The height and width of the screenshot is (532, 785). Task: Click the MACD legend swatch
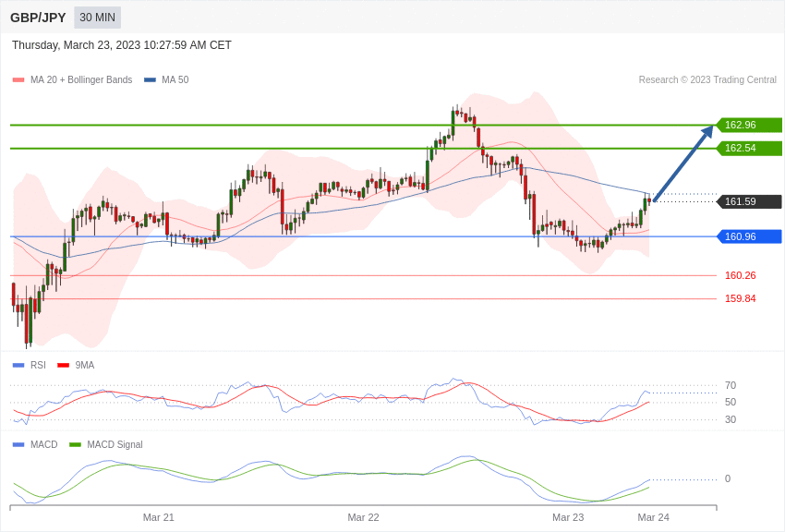18,444
